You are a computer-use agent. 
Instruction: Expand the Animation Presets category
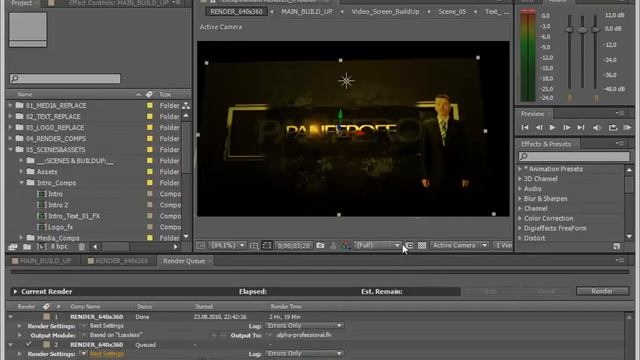(520, 169)
